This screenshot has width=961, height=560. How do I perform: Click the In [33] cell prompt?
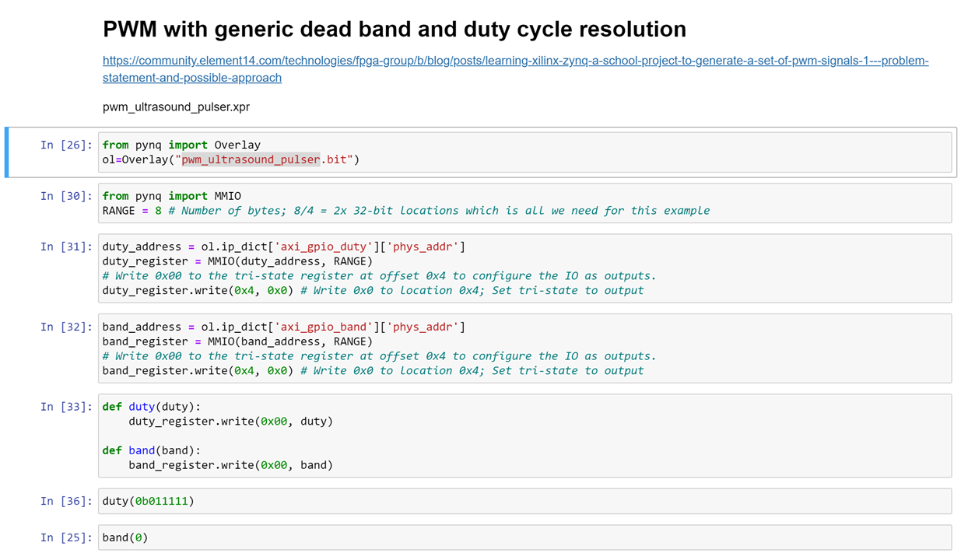(66, 407)
